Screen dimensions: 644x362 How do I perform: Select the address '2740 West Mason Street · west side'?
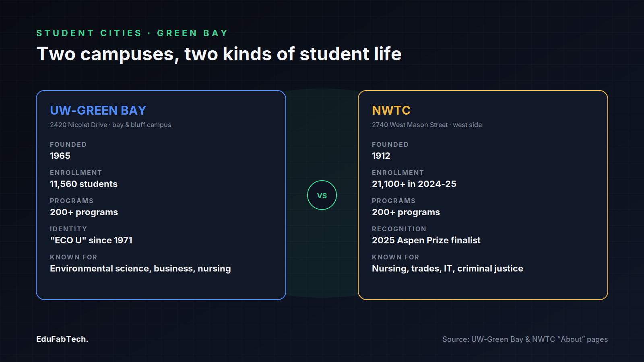[427, 125]
